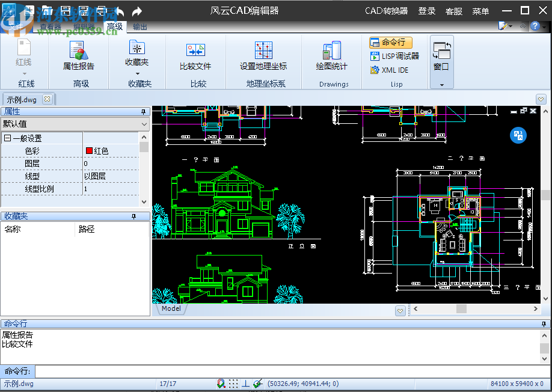This screenshot has width=552, height=392.
Task: Click the 名称 column header
Action: click(38, 229)
